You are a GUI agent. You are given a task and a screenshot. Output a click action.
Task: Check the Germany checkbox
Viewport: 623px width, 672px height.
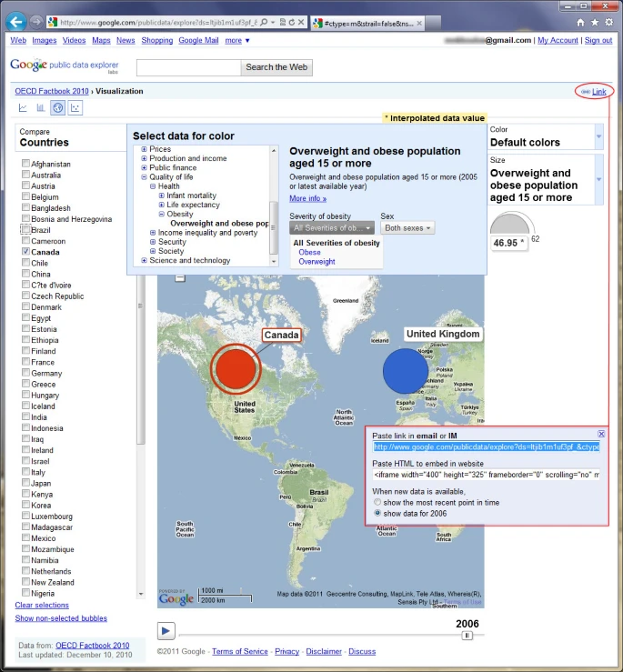[25, 373]
